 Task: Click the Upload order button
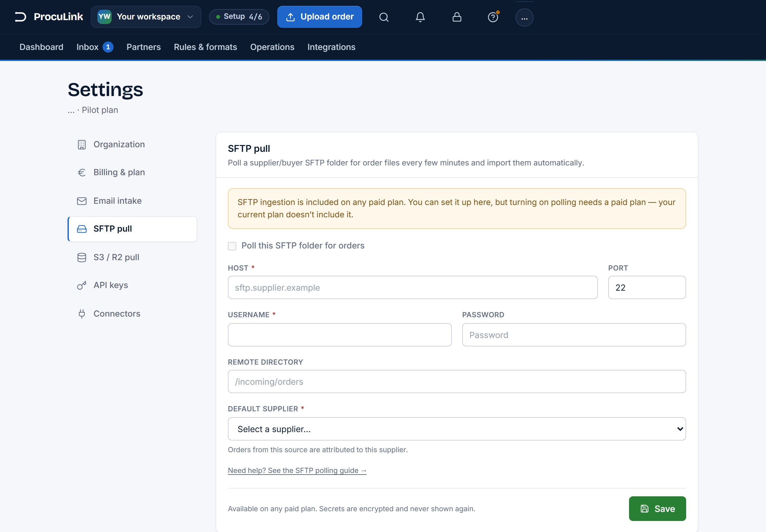pos(319,17)
